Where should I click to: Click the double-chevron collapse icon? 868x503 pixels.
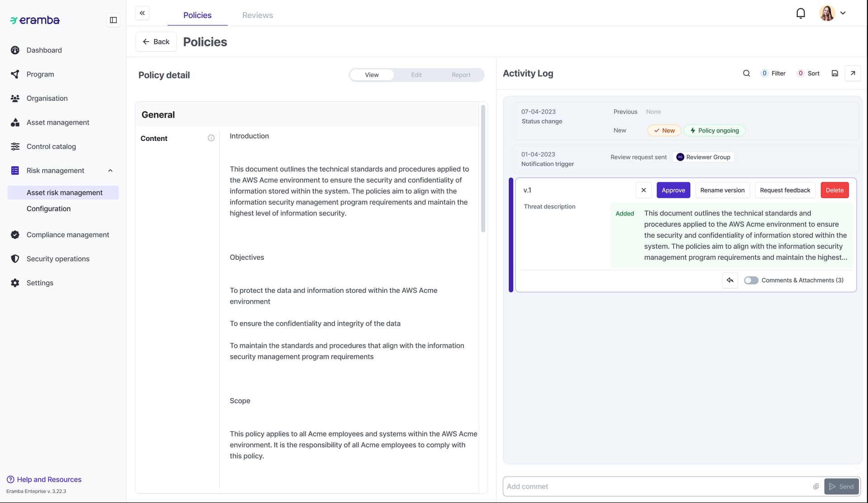(142, 13)
